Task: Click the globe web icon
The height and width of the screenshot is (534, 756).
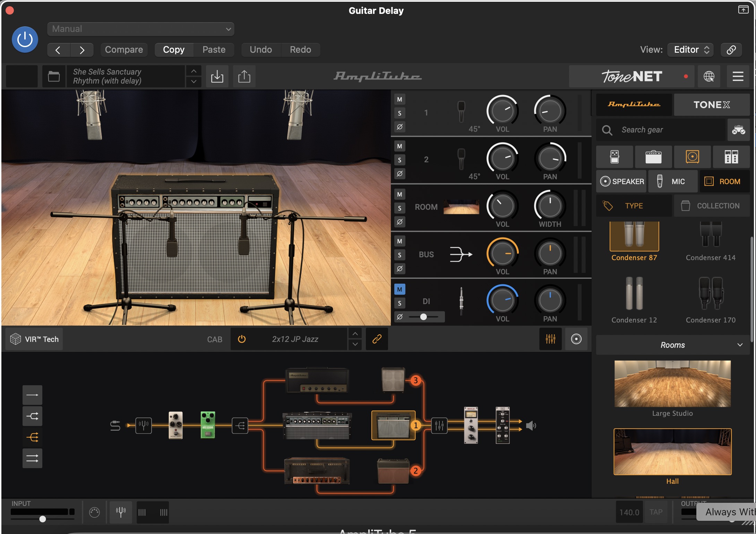Action: point(709,76)
